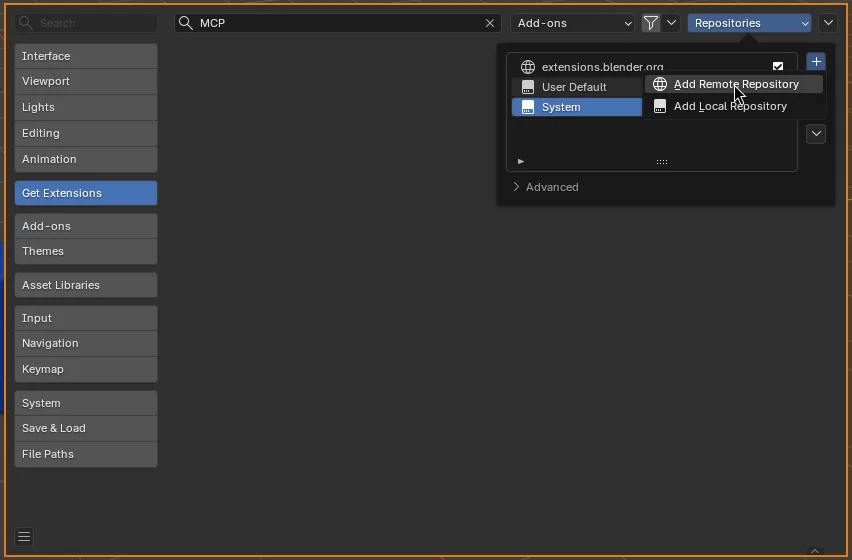This screenshot has width=852, height=560.
Task: Click the extensions search magnifier icon
Action: coord(186,23)
